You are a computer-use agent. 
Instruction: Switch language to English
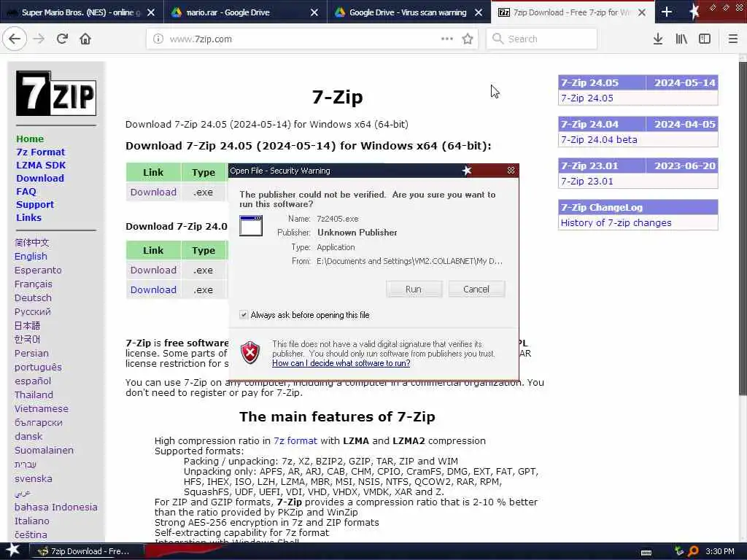(31, 256)
